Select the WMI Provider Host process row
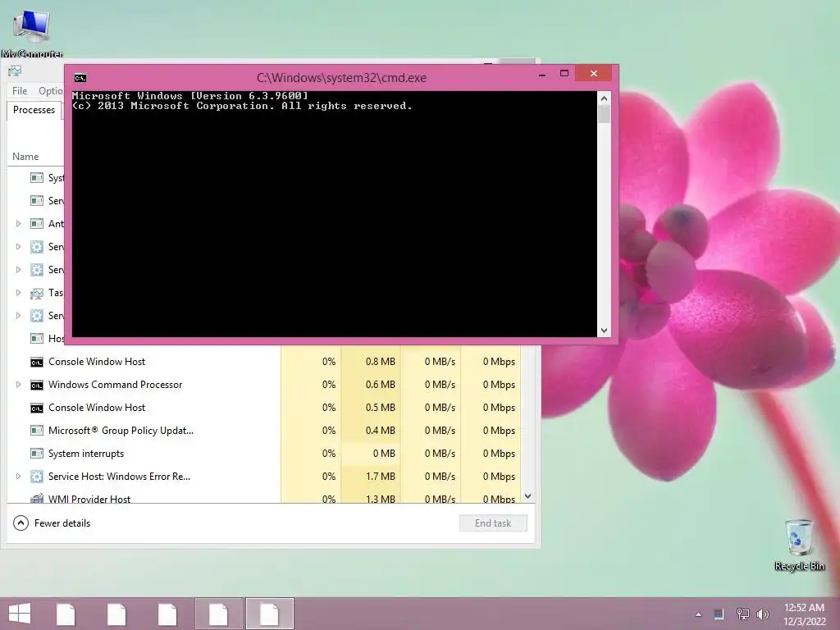Screen dimensions: 840x630 pos(263,498)
